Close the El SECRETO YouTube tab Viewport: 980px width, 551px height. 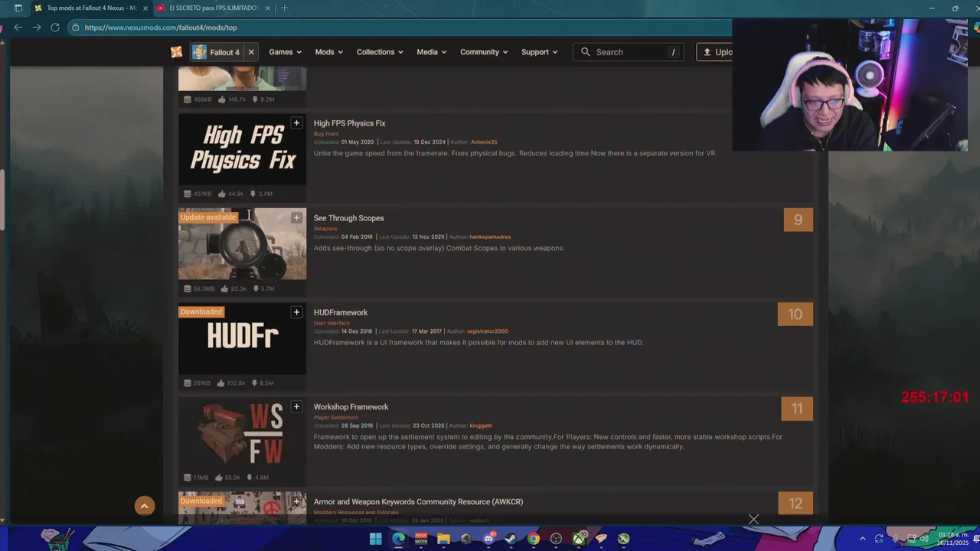[x=267, y=8]
